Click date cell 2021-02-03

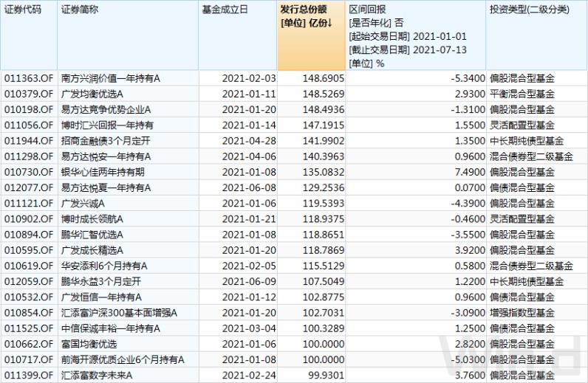[x=249, y=78]
